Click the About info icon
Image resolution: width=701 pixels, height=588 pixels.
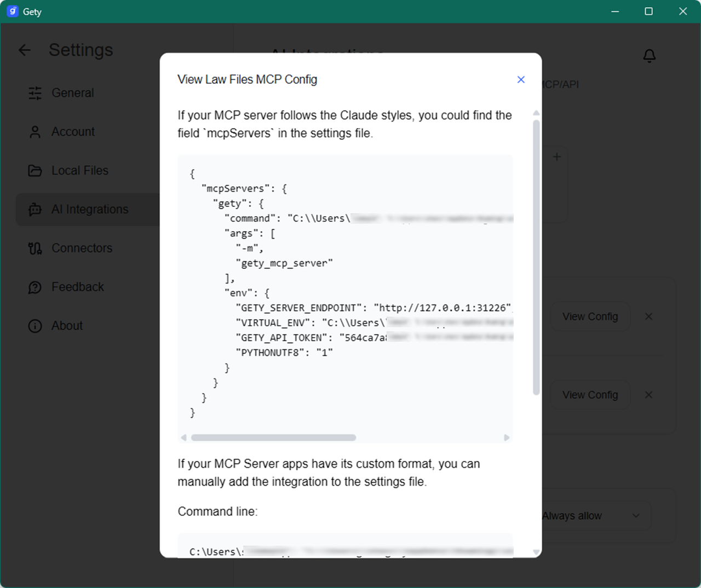point(35,326)
